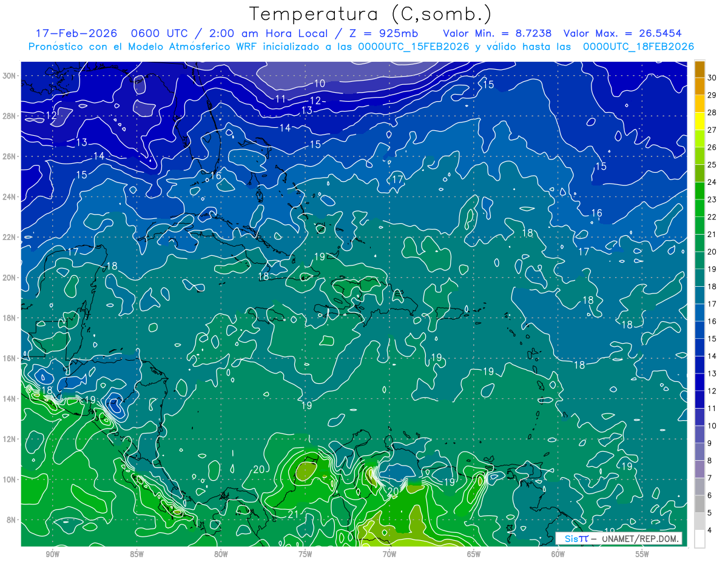Screen dimensions: 728x562
Task: Click the "21" contour label on the map
Action: pyautogui.click(x=293, y=515)
